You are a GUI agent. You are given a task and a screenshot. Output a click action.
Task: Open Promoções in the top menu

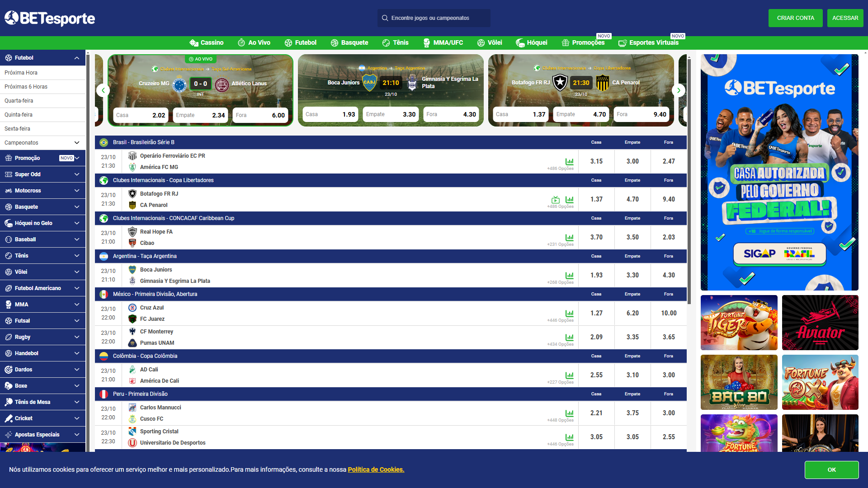coord(583,43)
